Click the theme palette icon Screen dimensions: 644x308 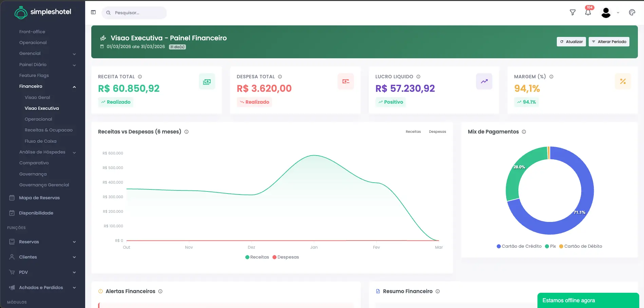pyautogui.click(x=632, y=13)
